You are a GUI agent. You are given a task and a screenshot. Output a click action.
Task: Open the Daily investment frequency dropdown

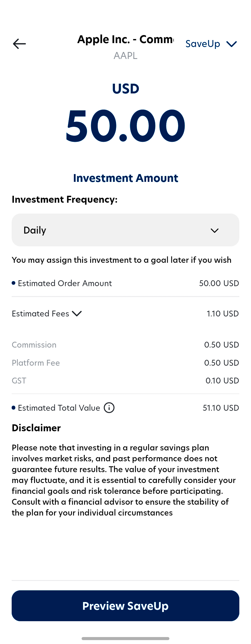[x=125, y=230]
